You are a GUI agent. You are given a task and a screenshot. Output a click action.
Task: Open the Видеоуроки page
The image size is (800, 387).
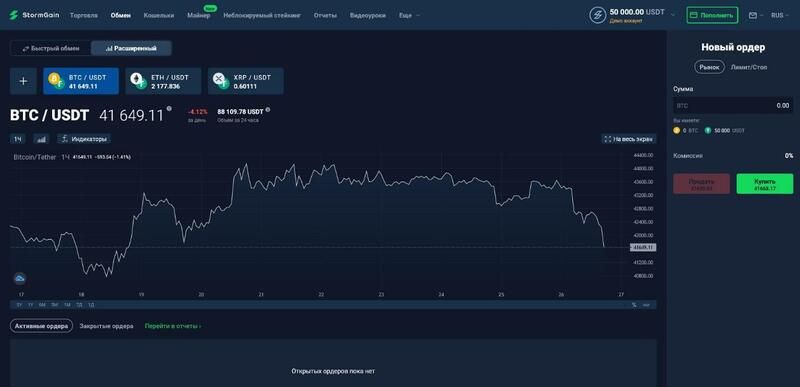(x=367, y=15)
